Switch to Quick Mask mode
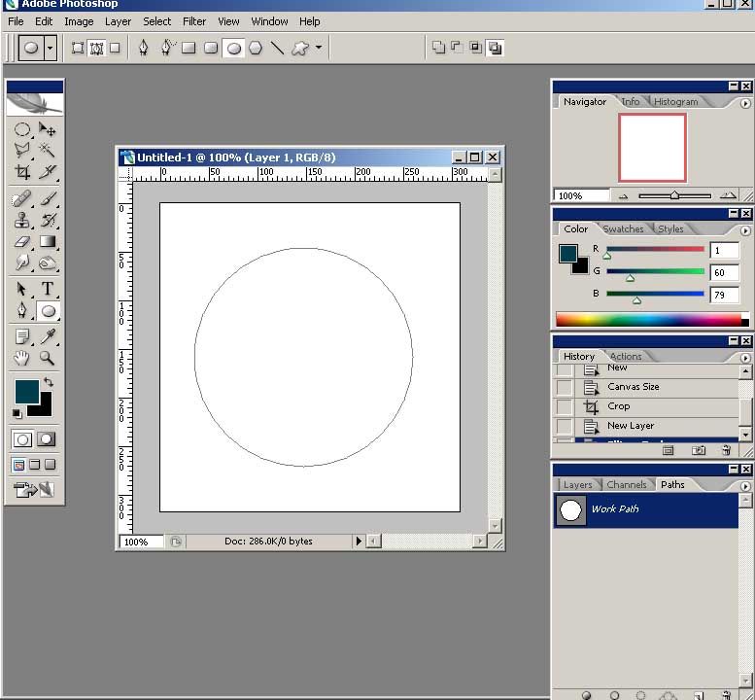 [46, 439]
